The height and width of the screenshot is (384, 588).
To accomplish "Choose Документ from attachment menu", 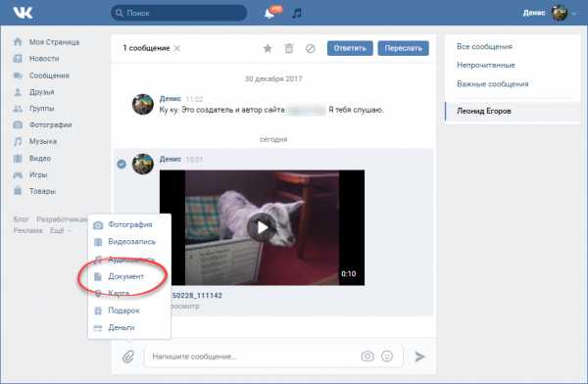I will click(126, 276).
